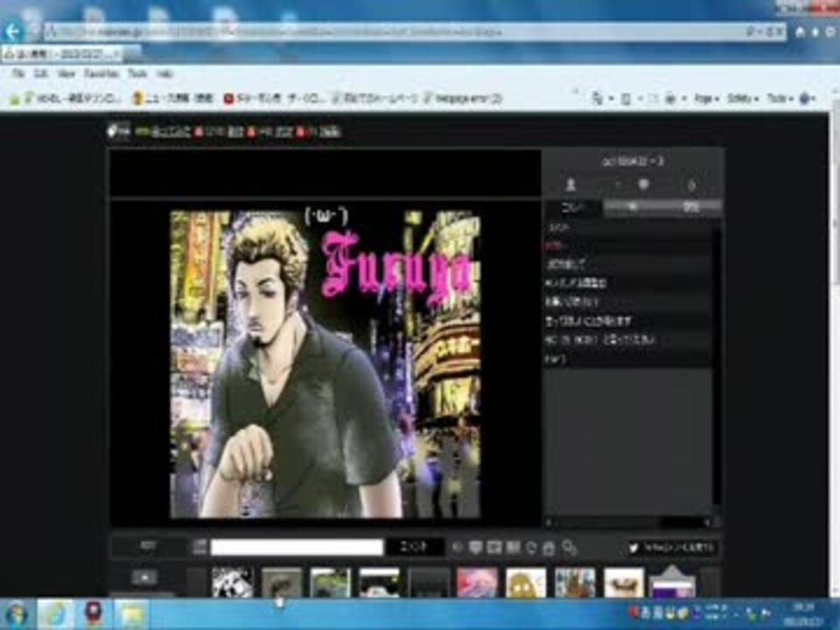
Task: Click the comment list horizontal scrollbar
Action: [626, 521]
